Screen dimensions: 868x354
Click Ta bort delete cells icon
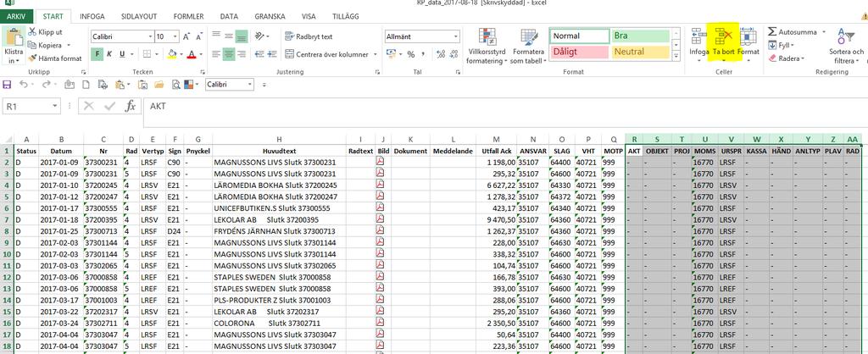click(724, 36)
